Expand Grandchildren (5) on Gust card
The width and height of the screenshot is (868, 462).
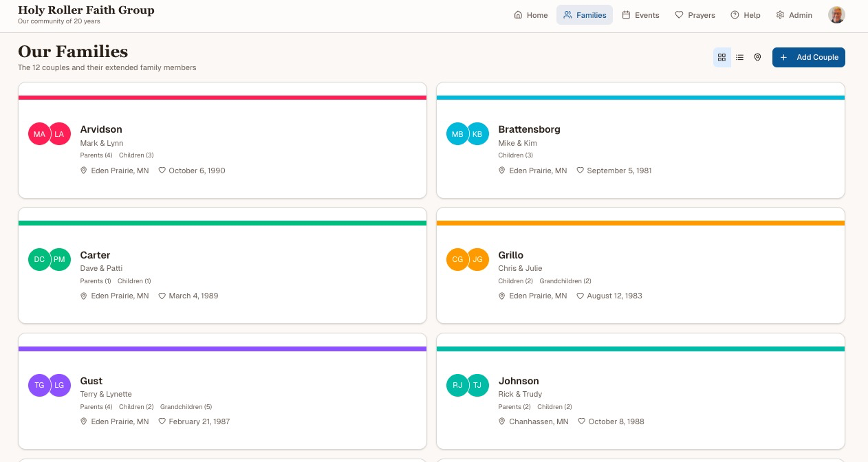coord(186,407)
